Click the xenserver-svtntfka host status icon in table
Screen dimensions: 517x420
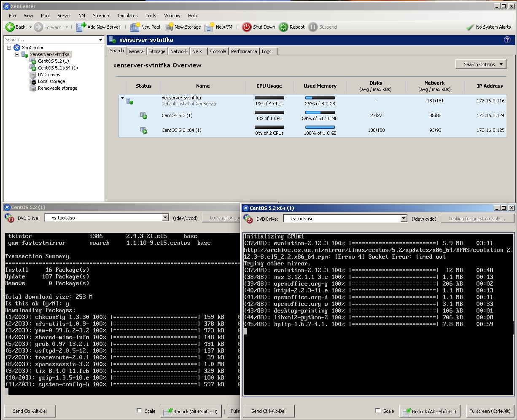point(130,101)
